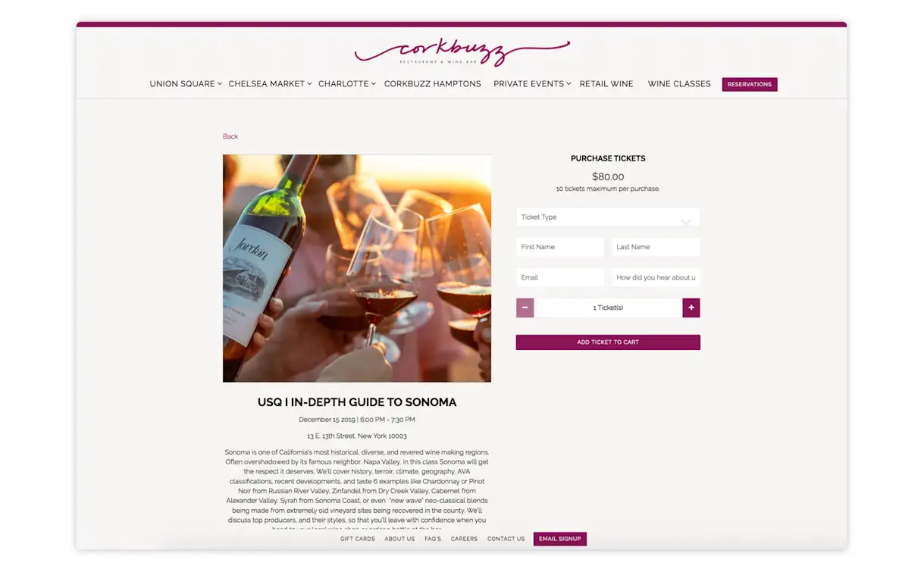
Task: Decrease ticket quantity with minus button
Action: (x=525, y=308)
